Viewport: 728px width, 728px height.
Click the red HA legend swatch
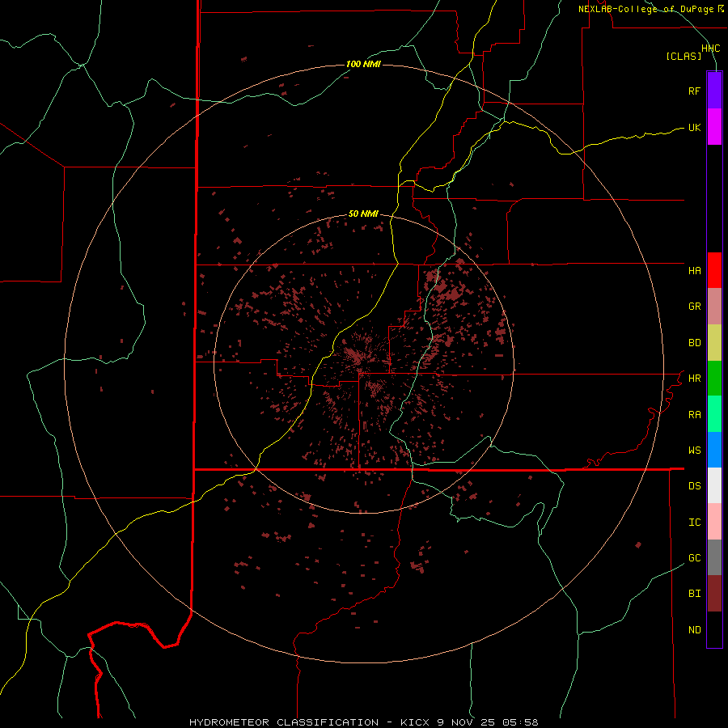[x=714, y=270]
